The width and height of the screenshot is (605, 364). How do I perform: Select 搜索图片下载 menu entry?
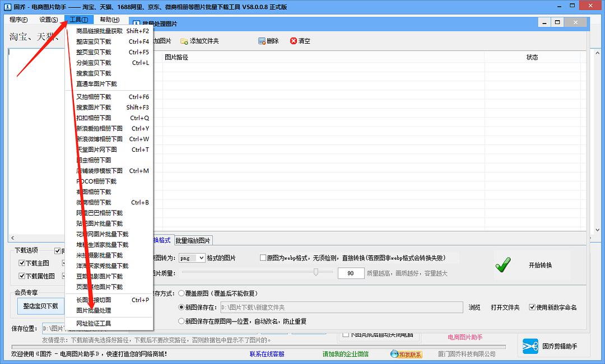[x=110, y=107]
